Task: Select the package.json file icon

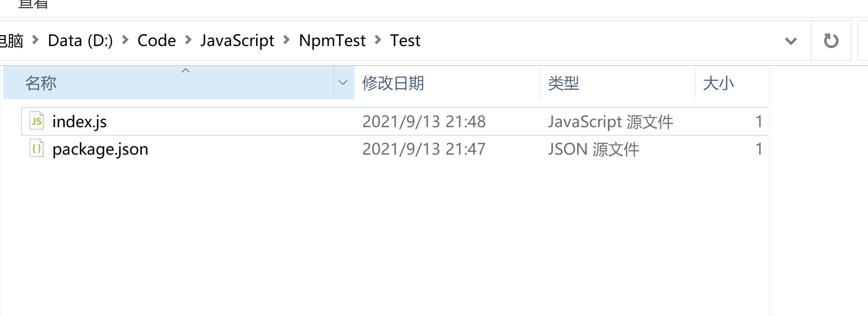Action: point(37,148)
